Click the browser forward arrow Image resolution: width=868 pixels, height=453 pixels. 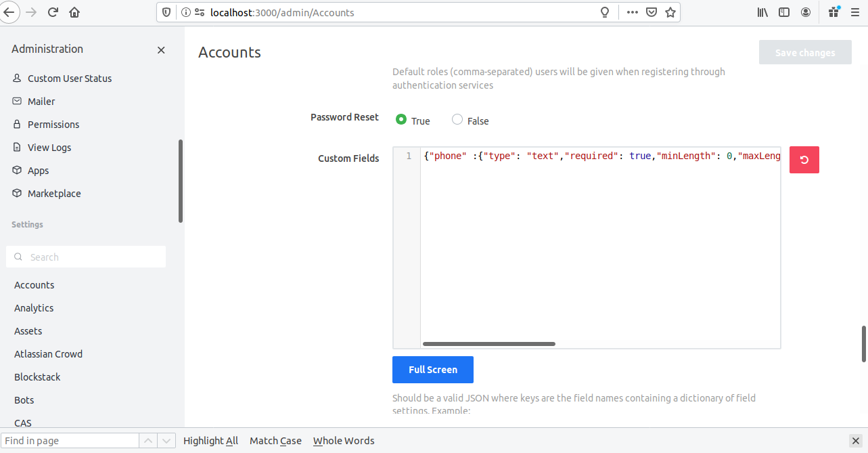(x=31, y=12)
